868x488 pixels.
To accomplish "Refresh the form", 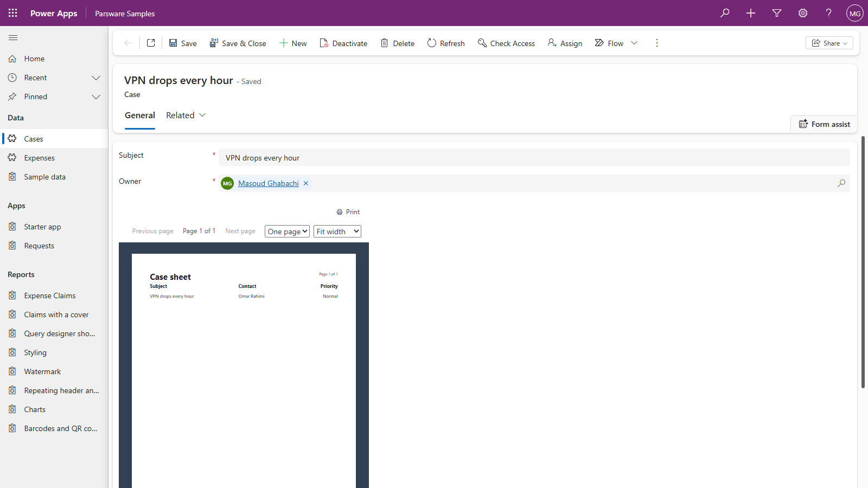I will click(x=446, y=43).
